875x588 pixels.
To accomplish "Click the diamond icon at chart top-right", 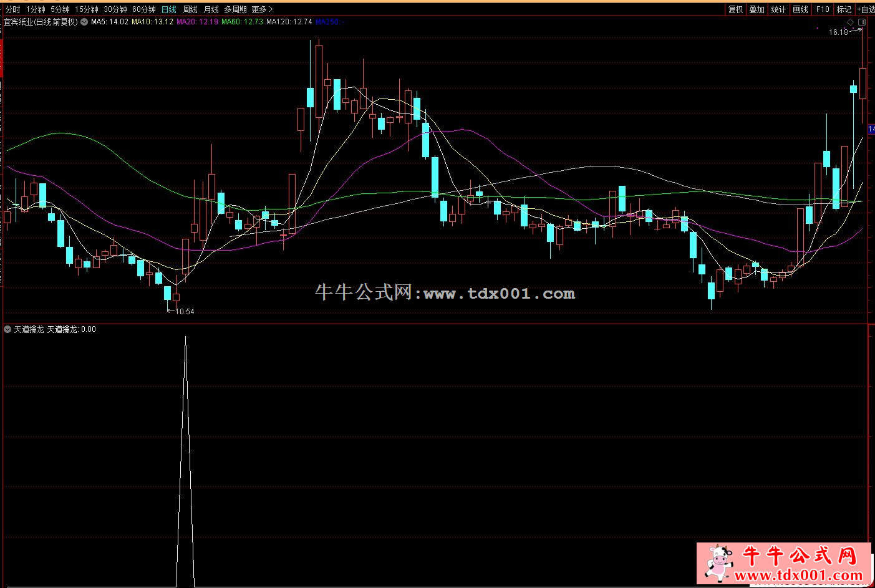I will pyautogui.click(x=851, y=22).
